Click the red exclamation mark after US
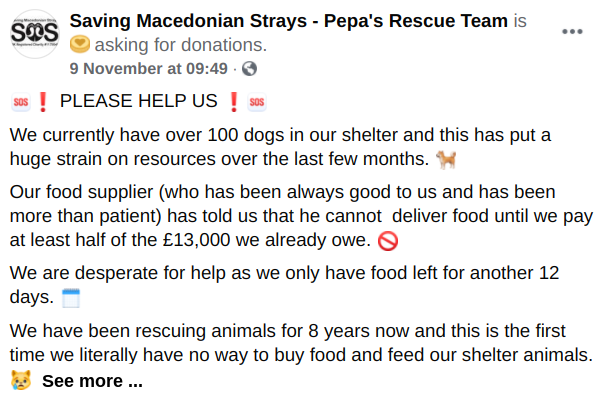This screenshot has height=396, width=612. (234, 102)
